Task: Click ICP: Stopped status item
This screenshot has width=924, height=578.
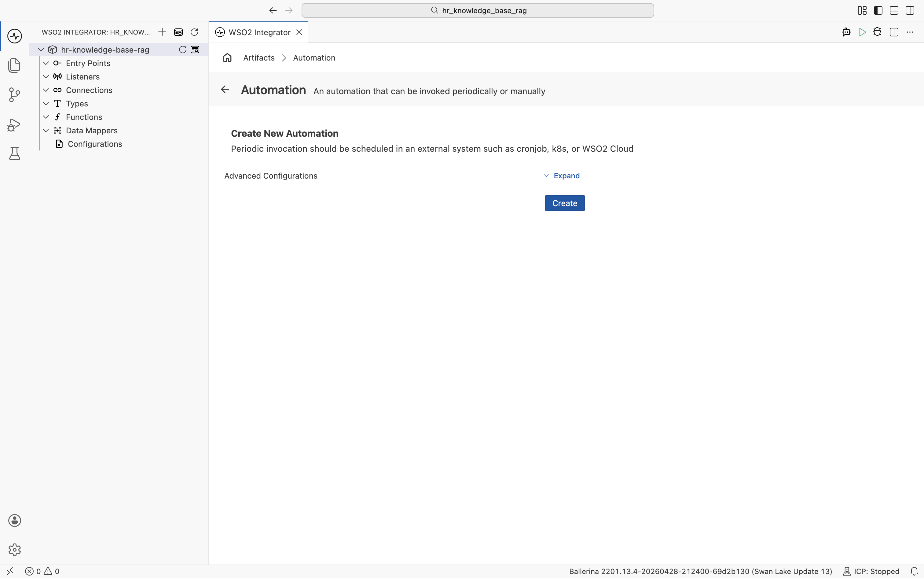Action: coord(871,571)
